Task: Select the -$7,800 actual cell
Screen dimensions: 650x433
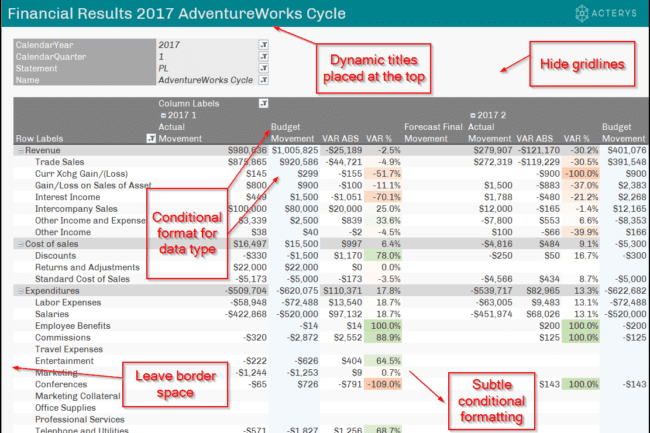Action: click(497, 220)
